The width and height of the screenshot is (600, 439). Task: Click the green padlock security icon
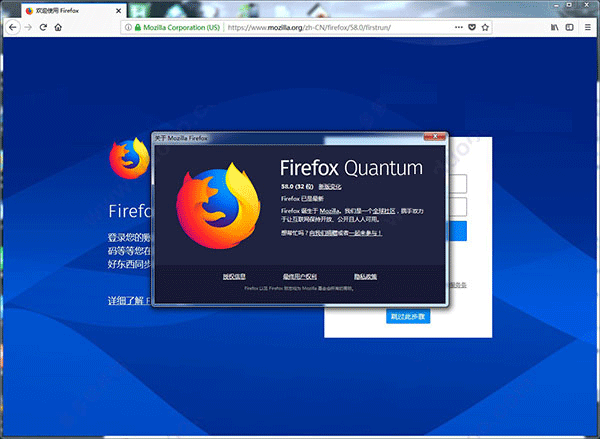coord(138,28)
